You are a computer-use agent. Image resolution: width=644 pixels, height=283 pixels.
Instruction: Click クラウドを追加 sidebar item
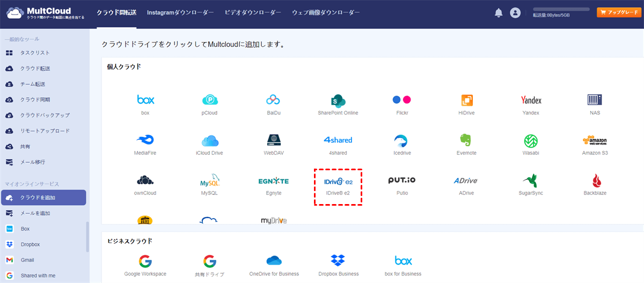click(x=43, y=198)
